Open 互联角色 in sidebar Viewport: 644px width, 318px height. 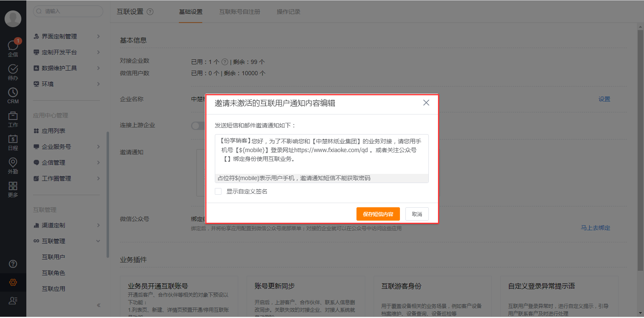tap(53, 273)
